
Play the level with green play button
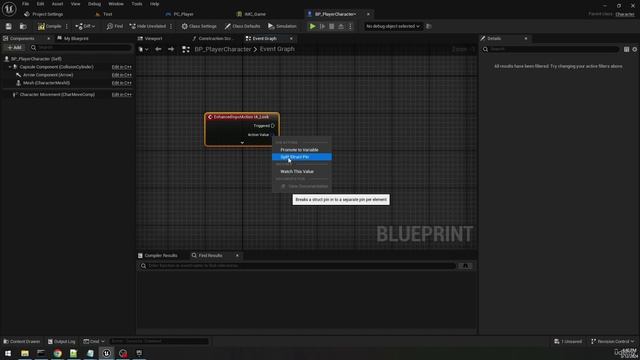pyautogui.click(x=312, y=26)
